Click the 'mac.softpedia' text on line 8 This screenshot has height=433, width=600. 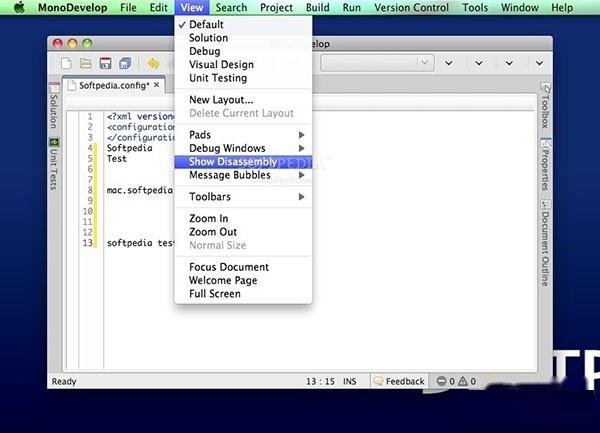[x=140, y=190]
